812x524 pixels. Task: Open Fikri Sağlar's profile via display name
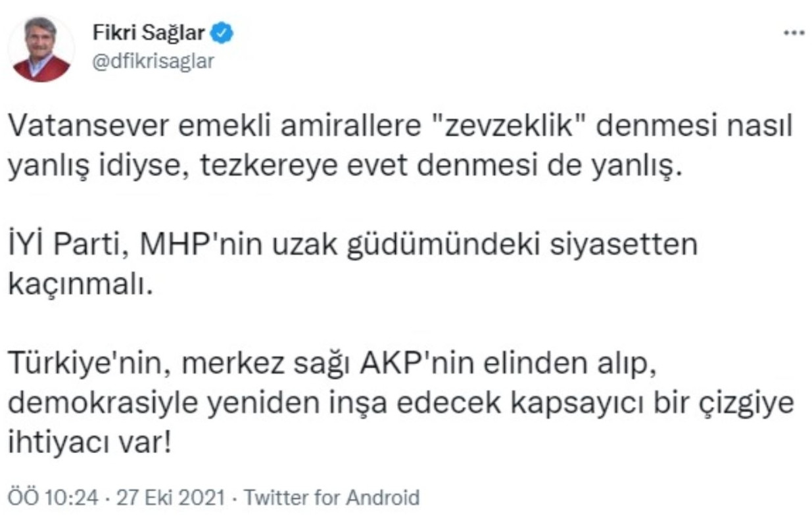click(149, 33)
